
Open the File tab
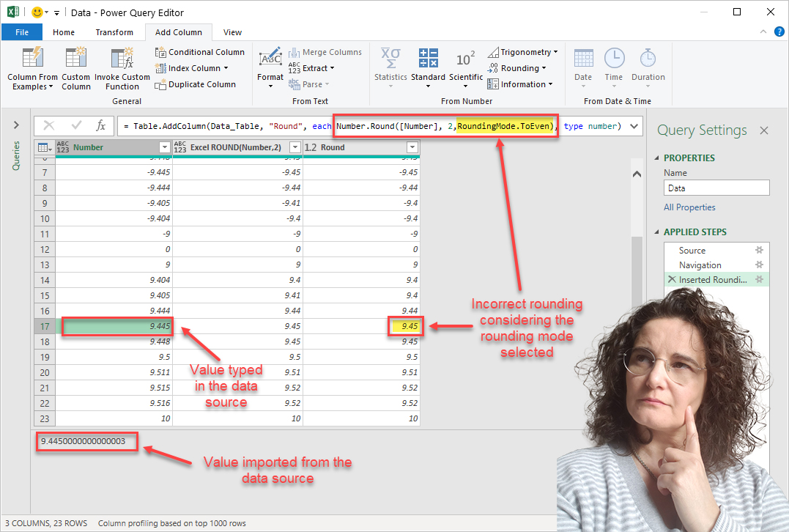point(22,32)
